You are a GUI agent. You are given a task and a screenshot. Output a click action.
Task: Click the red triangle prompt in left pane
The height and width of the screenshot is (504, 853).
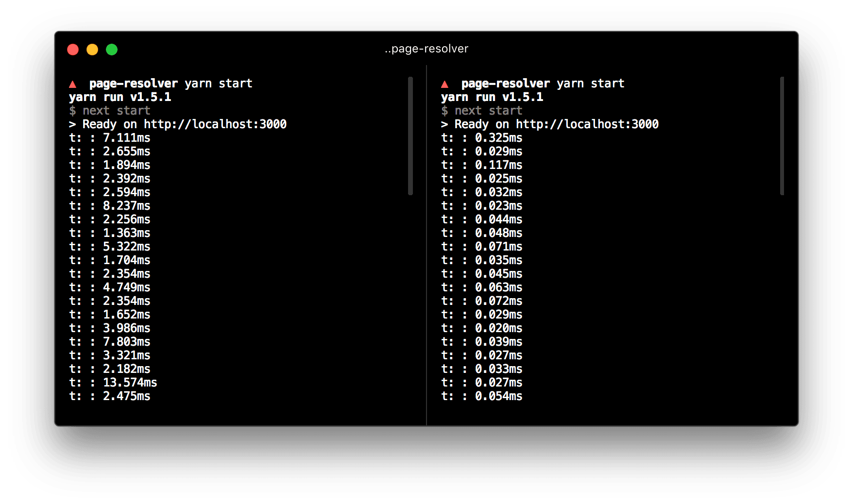pyautogui.click(x=73, y=84)
